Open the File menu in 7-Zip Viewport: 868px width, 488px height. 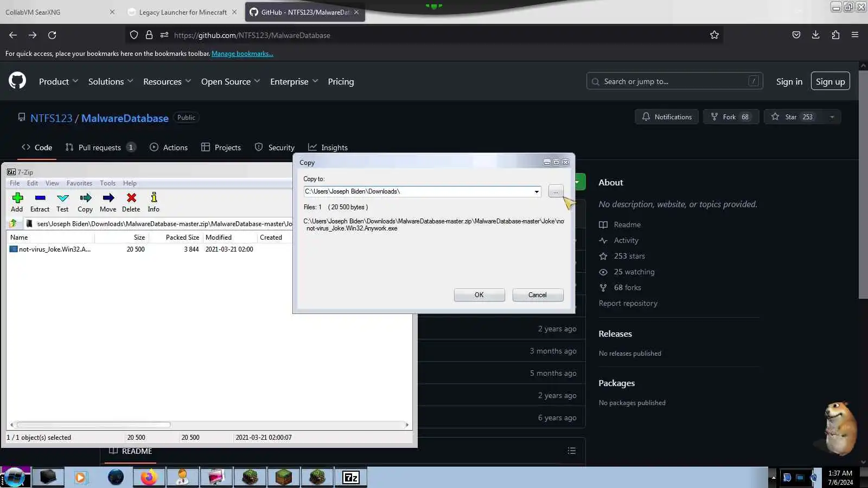15,183
